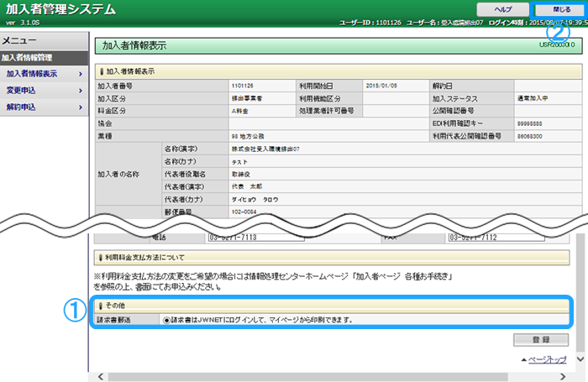588x382 pixels.
Task: Click 加入者番号 value 1101126
Action: coord(242,86)
